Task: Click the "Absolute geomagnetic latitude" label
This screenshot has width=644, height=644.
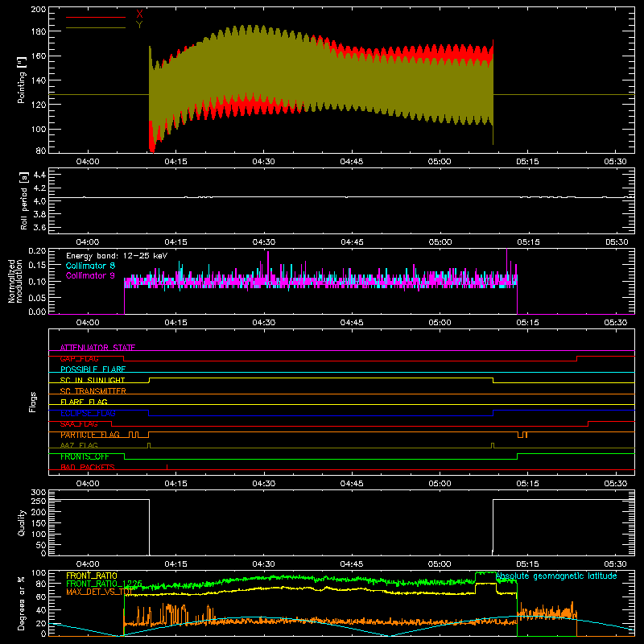Action: (556, 576)
